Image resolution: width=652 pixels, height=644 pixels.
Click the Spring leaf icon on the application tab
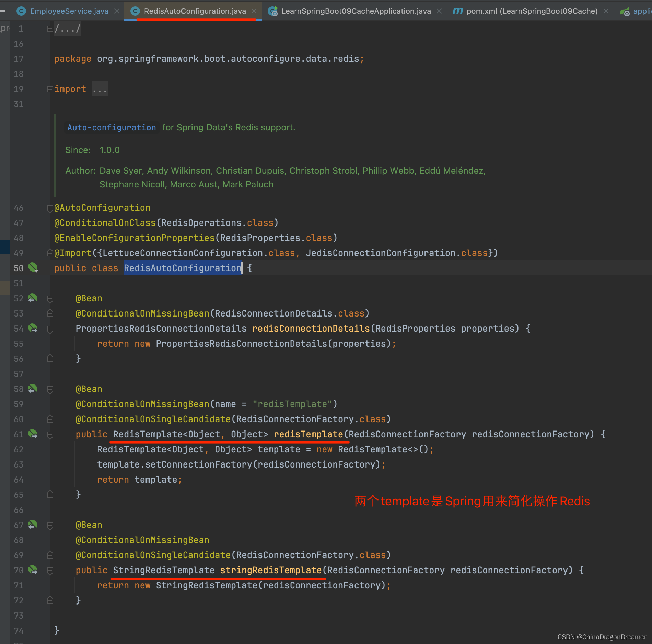pyautogui.click(x=625, y=12)
